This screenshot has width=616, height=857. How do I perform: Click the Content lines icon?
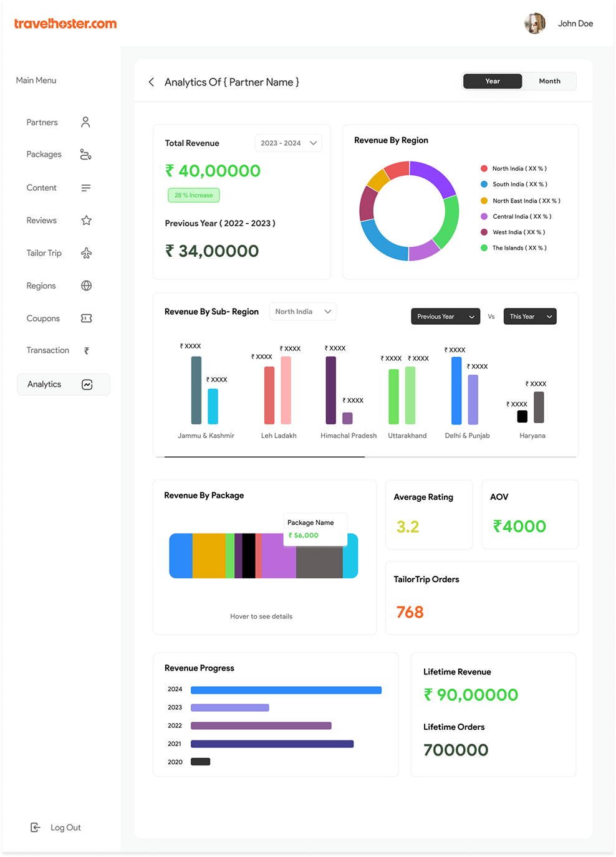[86, 188]
